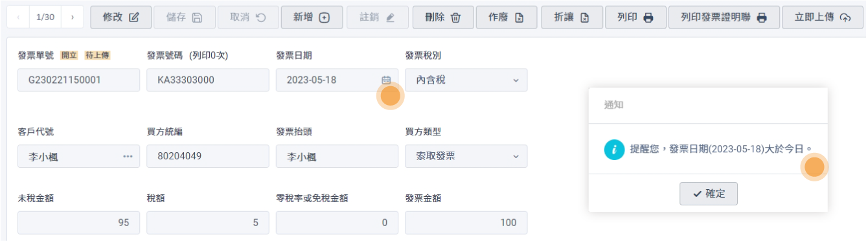Screen dimensions: 868x241
Task: Click 立即上傳 upload button
Action: point(823,17)
